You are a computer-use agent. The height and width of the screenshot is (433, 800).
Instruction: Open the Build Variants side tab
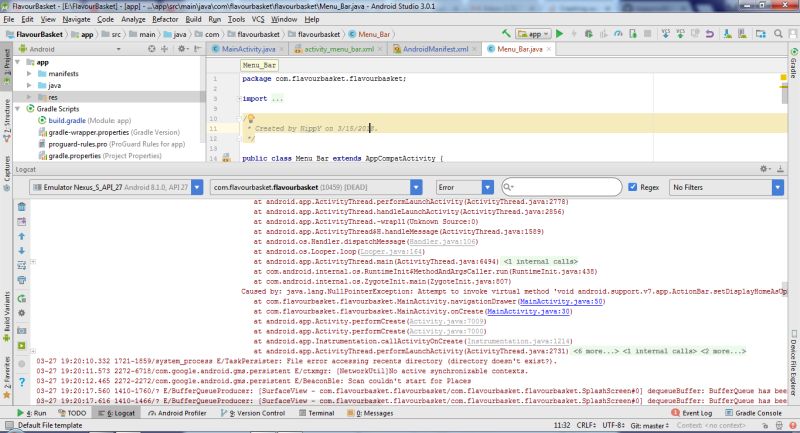pyautogui.click(x=7, y=316)
